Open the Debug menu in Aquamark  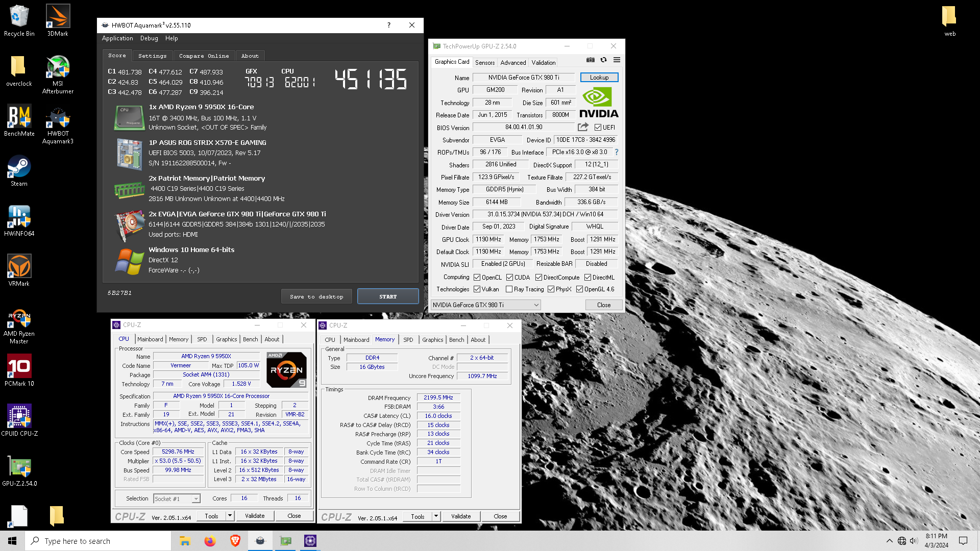[x=149, y=38]
